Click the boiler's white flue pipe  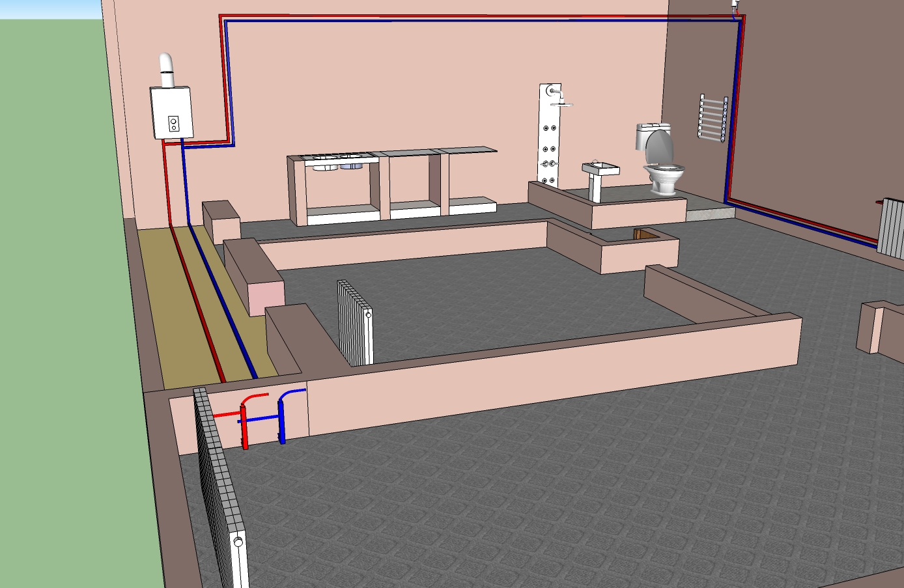167,72
